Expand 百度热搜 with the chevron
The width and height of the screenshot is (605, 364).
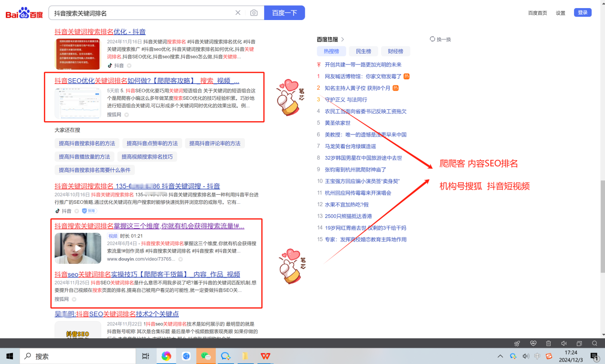tap(343, 39)
